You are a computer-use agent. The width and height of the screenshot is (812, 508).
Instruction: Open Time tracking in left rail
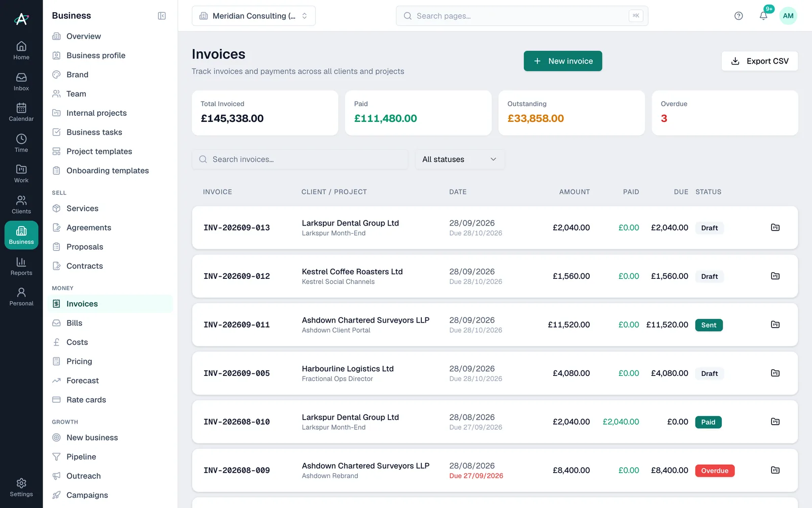(21, 143)
